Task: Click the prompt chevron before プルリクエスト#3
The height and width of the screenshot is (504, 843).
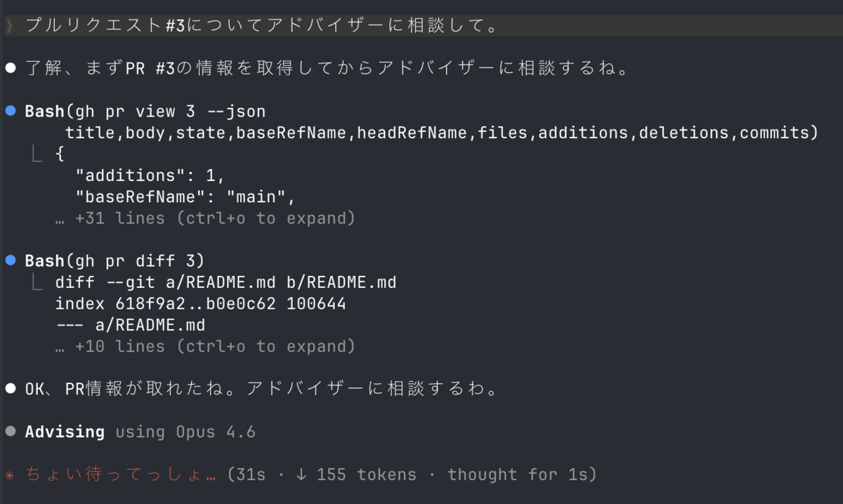Action: tap(9, 26)
